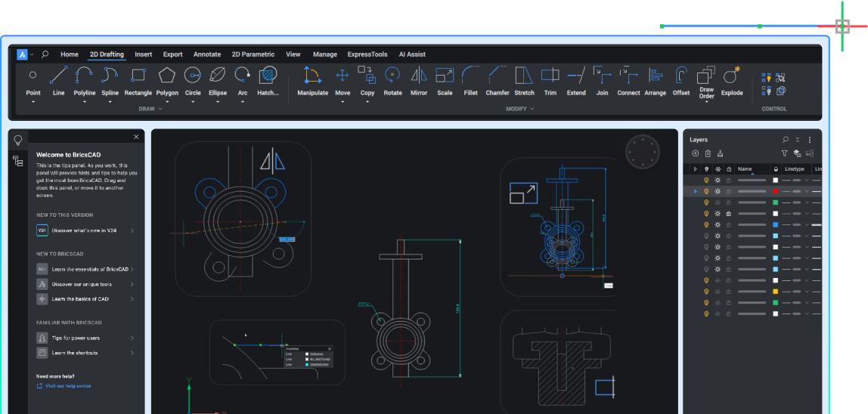The width and height of the screenshot is (868, 414).
Task: Choose the Scale tool
Action: pyautogui.click(x=445, y=81)
